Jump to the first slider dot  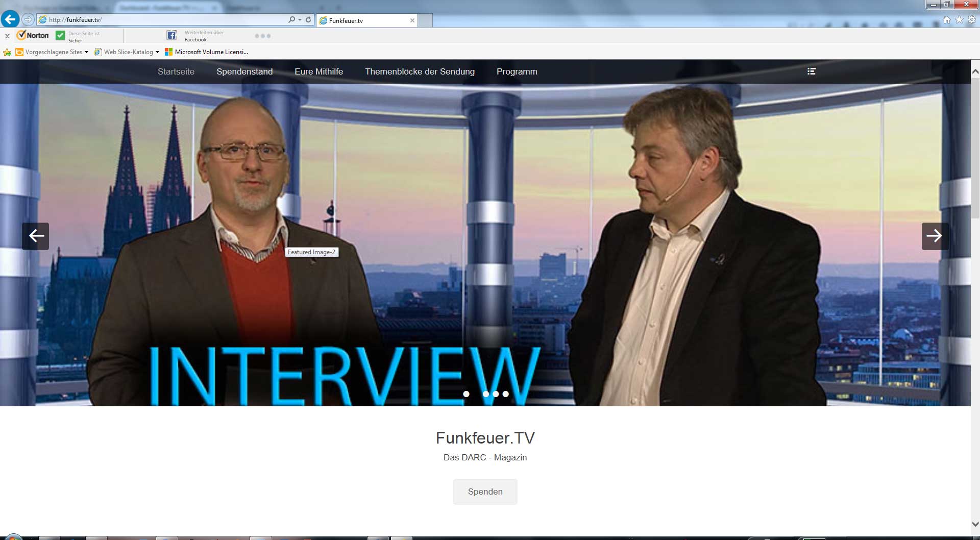pyautogui.click(x=466, y=394)
